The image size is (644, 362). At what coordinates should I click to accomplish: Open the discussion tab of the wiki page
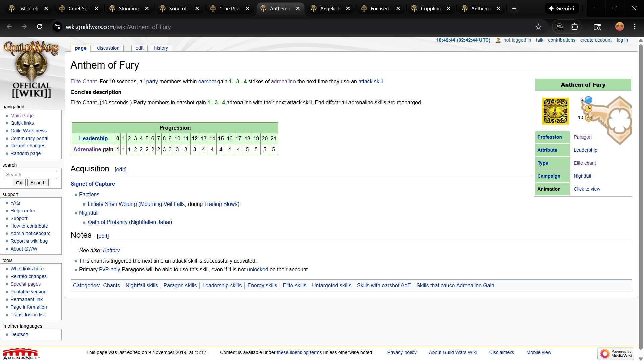pyautogui.click(x=108, y=48)
